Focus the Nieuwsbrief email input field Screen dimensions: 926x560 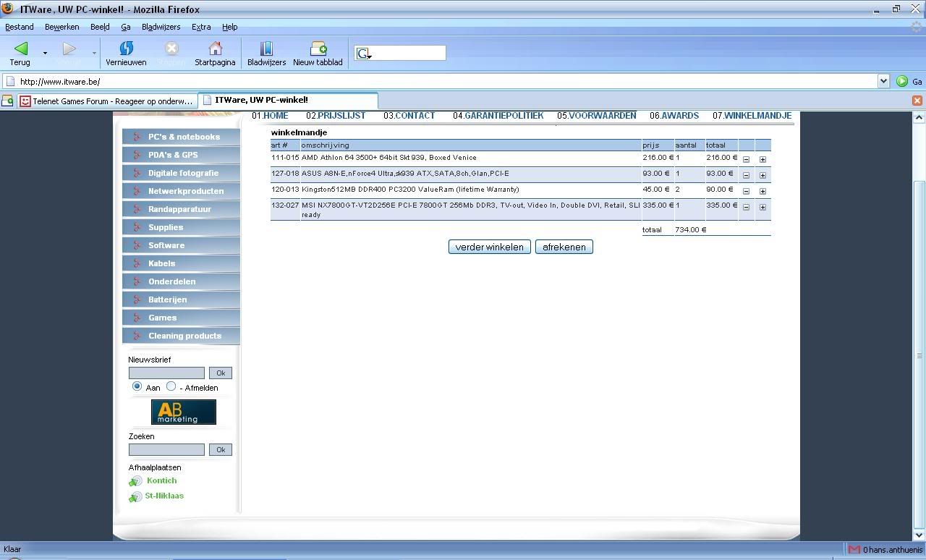(166, 373)
